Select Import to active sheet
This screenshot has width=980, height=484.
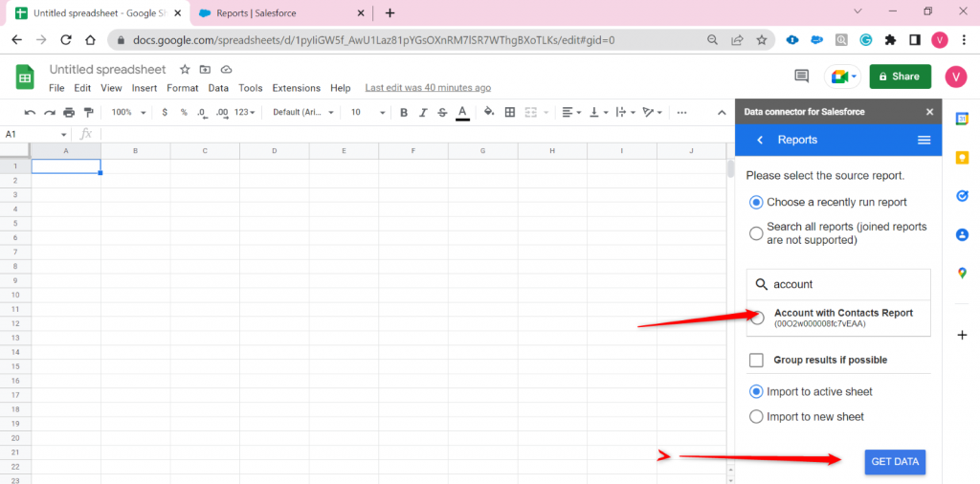coord(756,391)
